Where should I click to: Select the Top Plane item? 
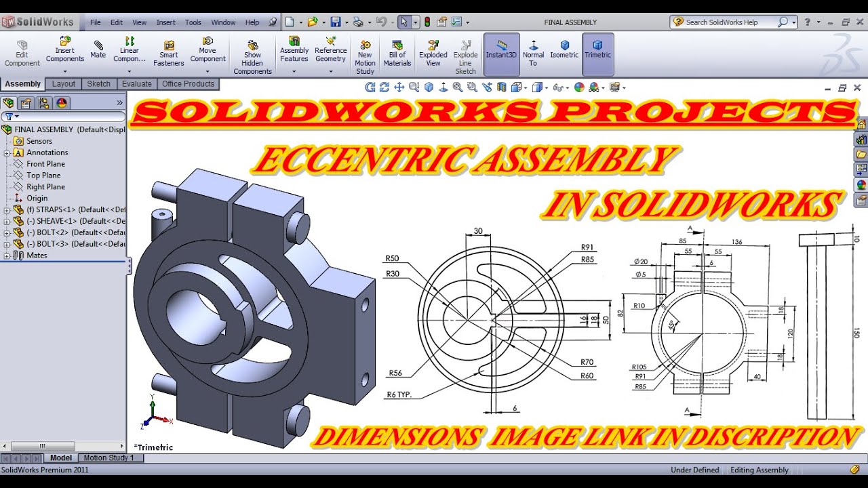coord(43,176)
